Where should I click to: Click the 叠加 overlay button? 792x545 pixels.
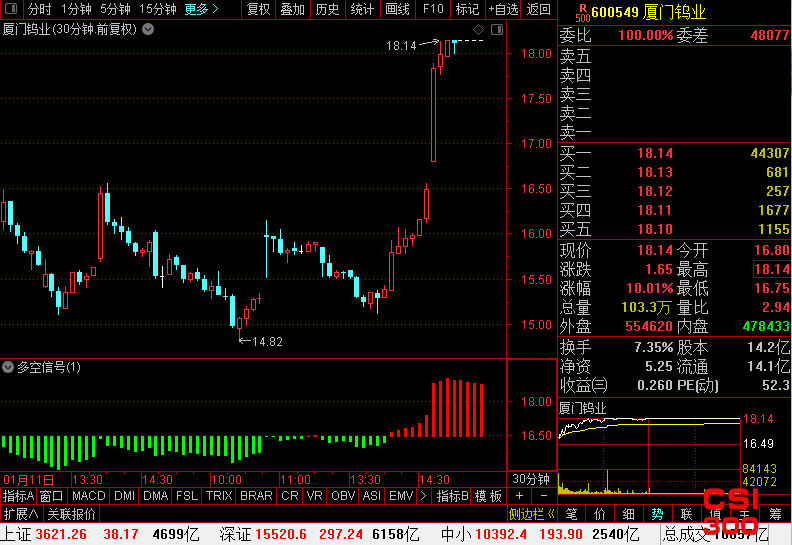pyautogui.click(x=293, y=9)
